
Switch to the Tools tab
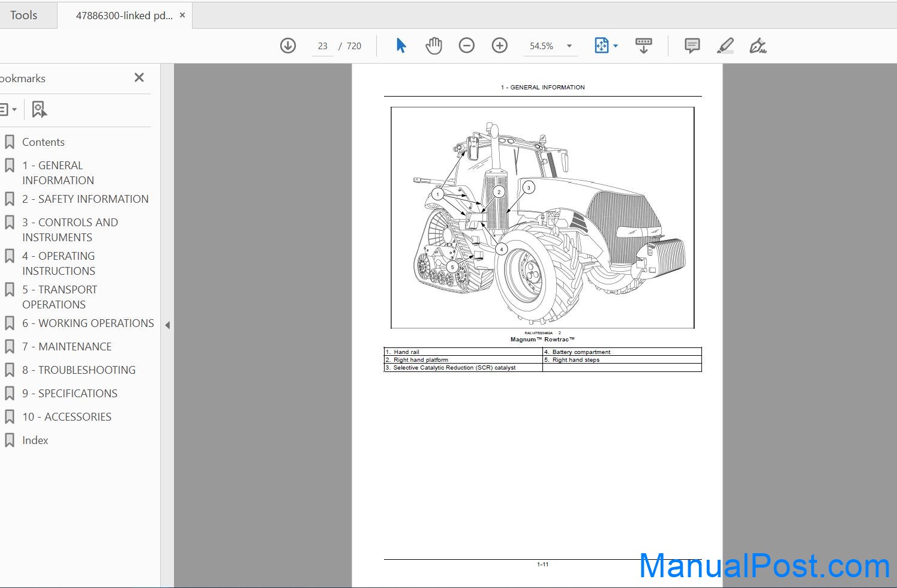pos(24,16)
